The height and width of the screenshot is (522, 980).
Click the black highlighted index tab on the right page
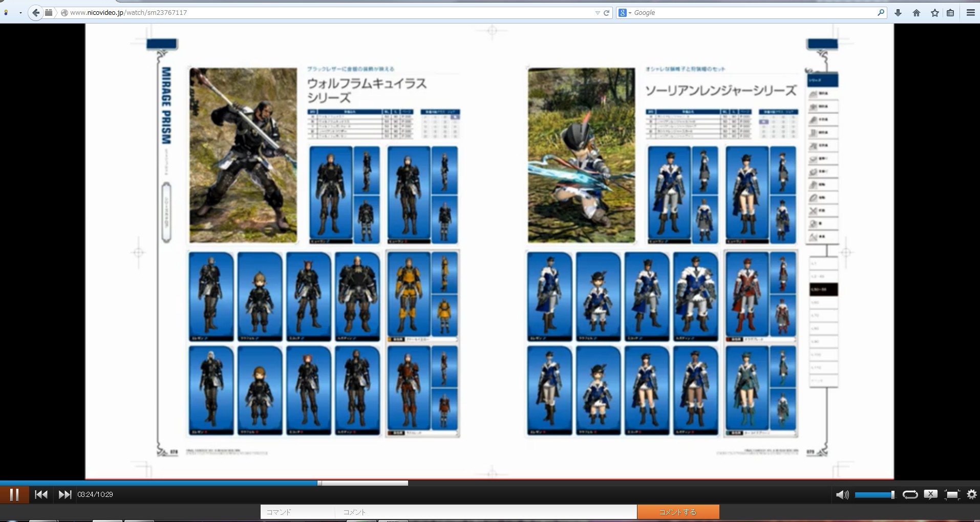pos(823,290)
